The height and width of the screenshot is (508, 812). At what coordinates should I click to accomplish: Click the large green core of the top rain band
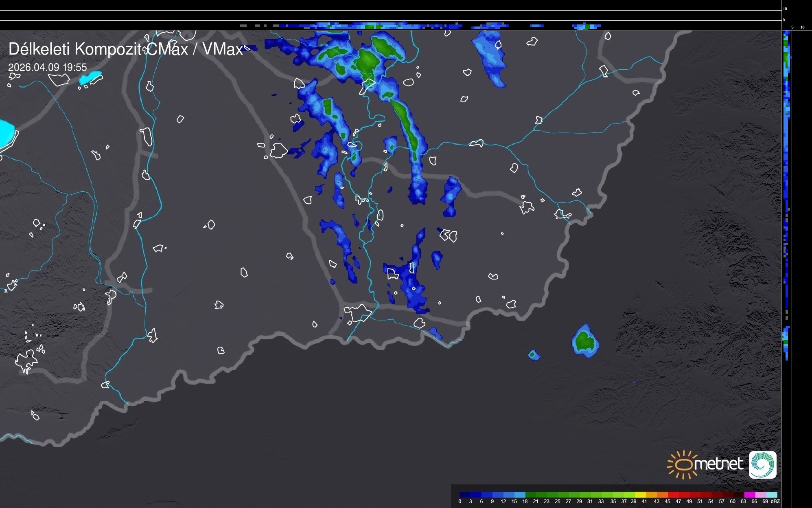click(x=366, y=61)
